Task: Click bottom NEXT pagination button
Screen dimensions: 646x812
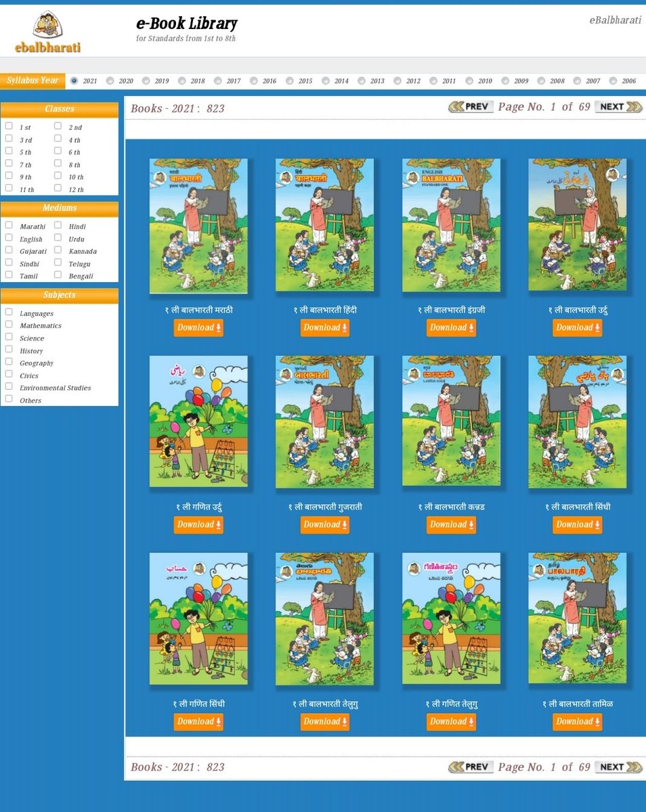Action: [x=618, y=767]
